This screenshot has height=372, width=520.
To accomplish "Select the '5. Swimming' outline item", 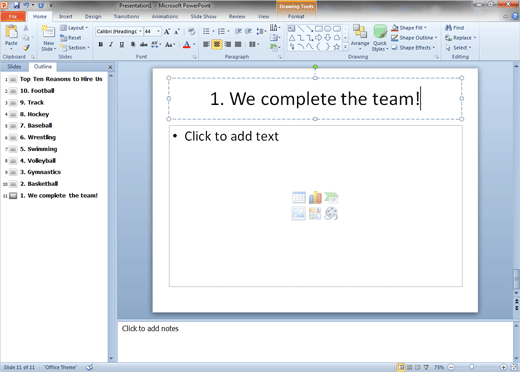I will click(38, 149).
